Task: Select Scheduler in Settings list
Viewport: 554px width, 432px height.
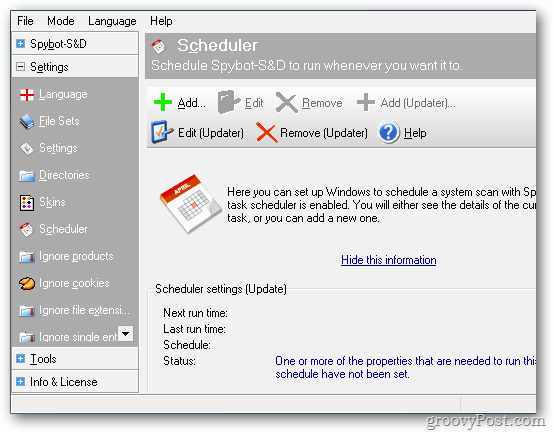Action: [x=63, y=229]
